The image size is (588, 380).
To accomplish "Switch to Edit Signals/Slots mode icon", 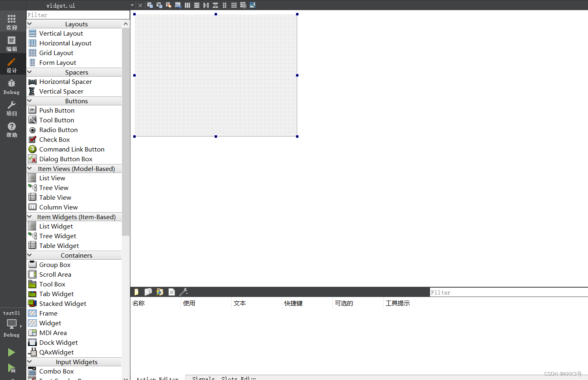I will [160, 5].
